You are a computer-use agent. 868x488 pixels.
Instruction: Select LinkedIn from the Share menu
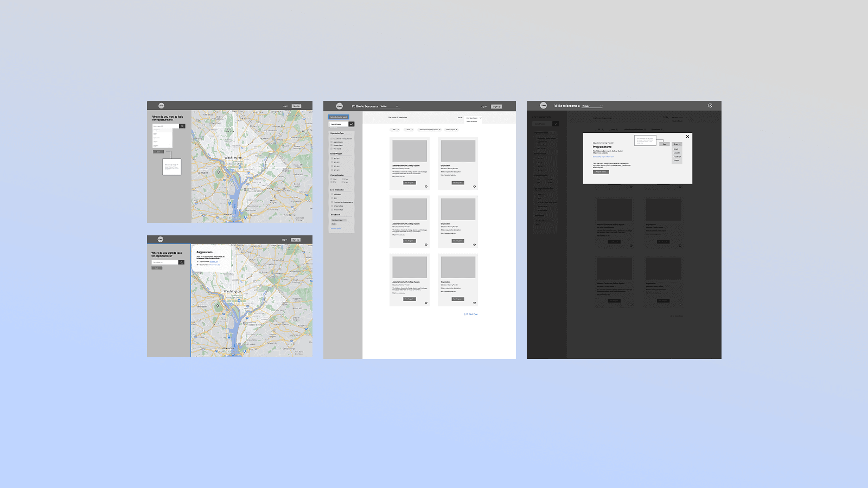[676, 153]
